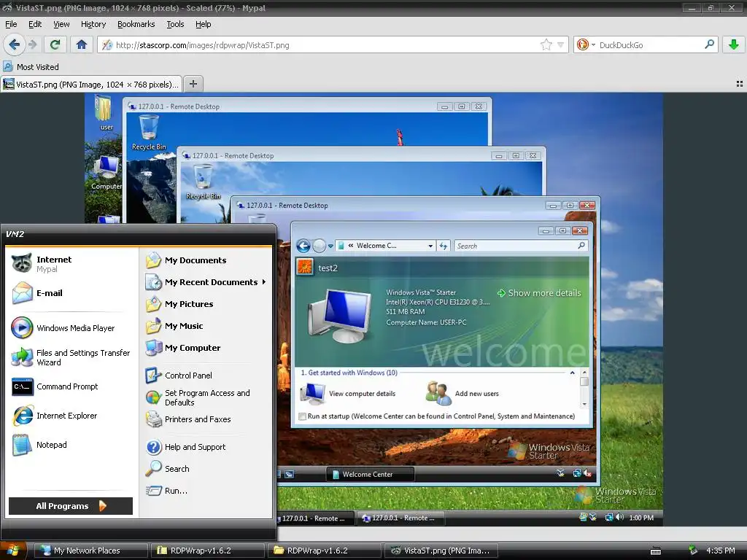Click the 4:35 PM system clock

tap(720, 551)
